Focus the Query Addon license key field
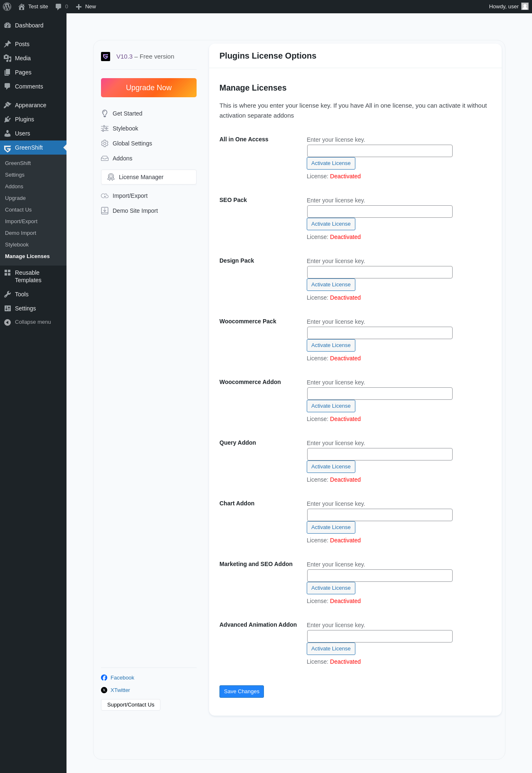The image size is (532, 773). [x=380, y=454]
